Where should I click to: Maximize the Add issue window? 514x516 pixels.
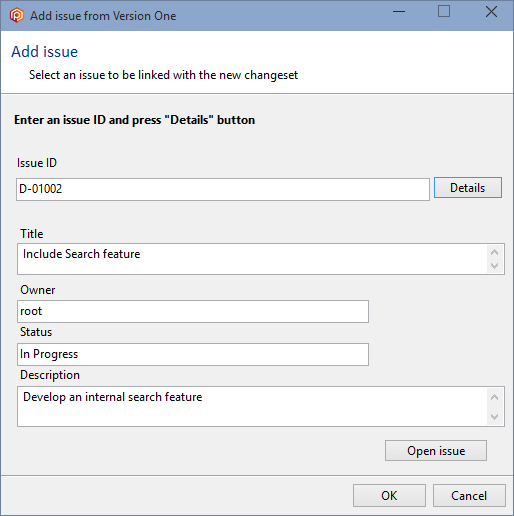444,12
